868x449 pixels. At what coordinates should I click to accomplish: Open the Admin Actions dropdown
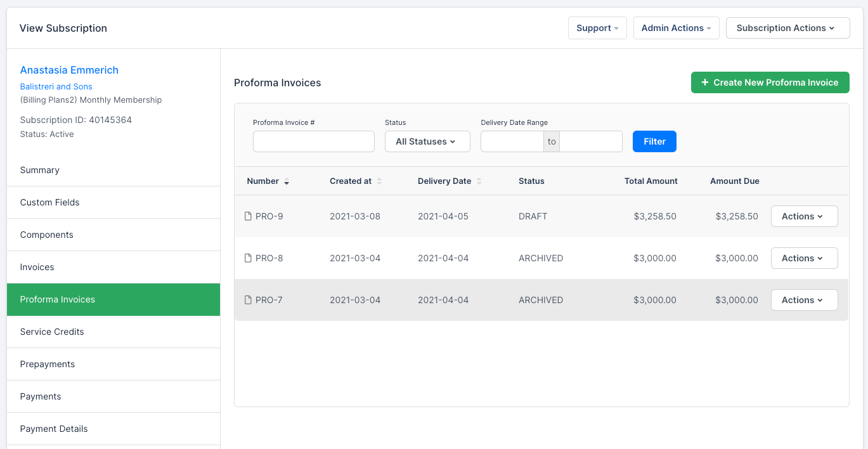(676, 28)
